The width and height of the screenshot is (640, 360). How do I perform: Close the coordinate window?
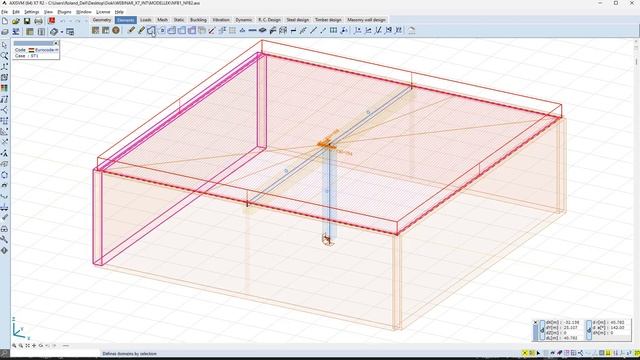pyautogui.click(x=536, y=322)
